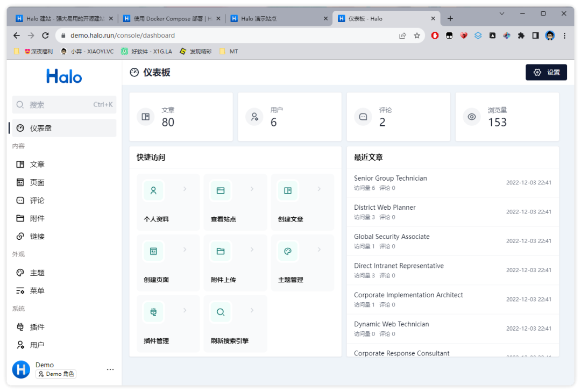Click the 设置 button in dashboard header
The height and width of the screenshot is (392, 581).
(x=546, y=73)
